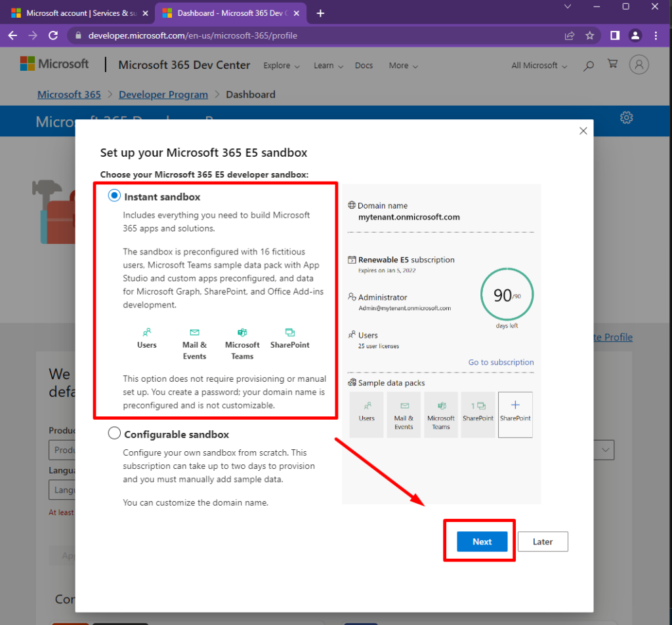Follow the Microsoft 365 breadcrumb link

tap(69, 94)
